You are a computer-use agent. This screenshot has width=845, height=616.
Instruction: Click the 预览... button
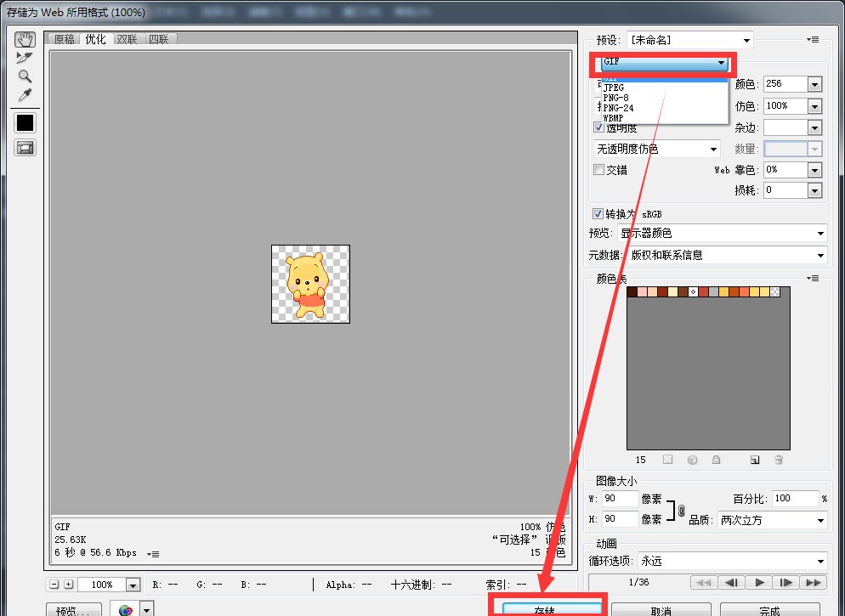pyautogui.click(x=74, y=610)
